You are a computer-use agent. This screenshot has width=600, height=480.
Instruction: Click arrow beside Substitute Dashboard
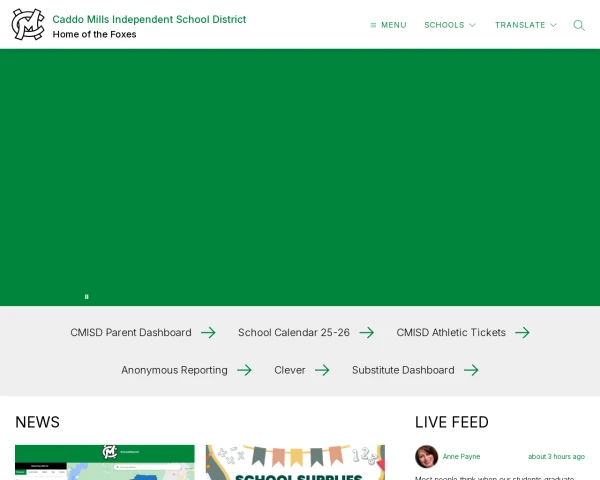[471, 370]
